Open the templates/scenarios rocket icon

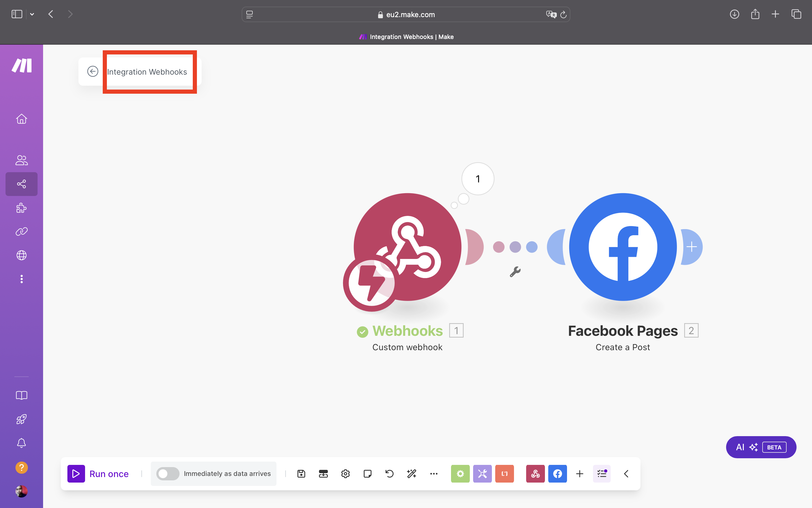tap(22, 419)
